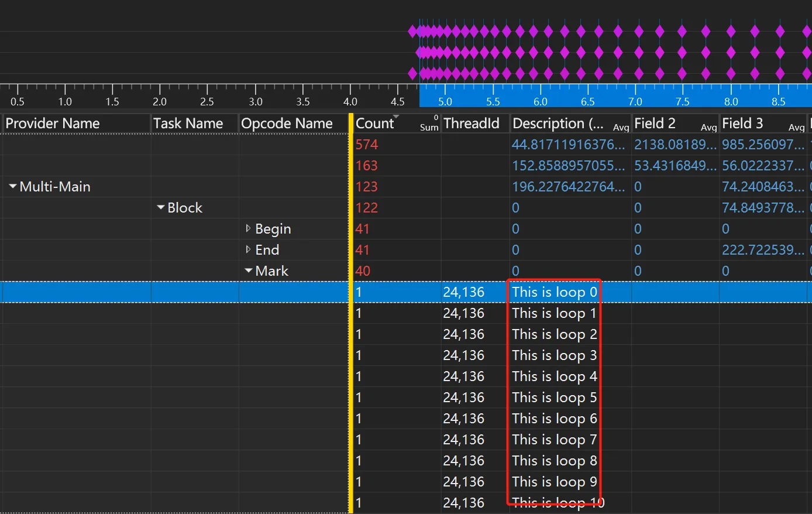Select the 'This is loop 5' row
The image size is (812, 514).
(x=554, y=398)
